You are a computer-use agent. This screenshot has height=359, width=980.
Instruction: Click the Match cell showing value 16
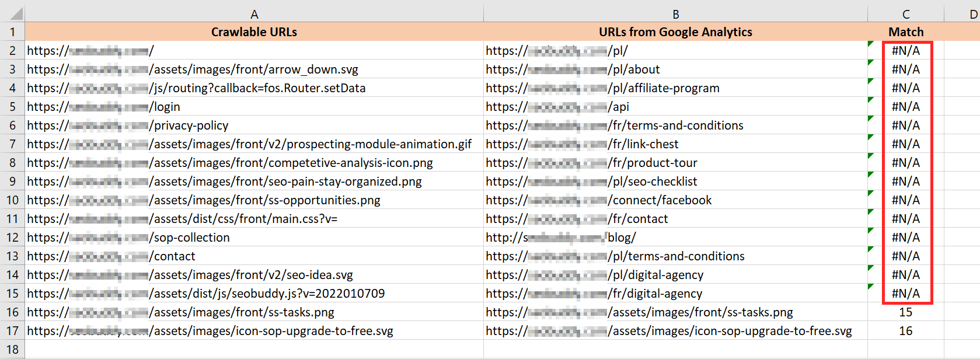(x=905, y=331)
